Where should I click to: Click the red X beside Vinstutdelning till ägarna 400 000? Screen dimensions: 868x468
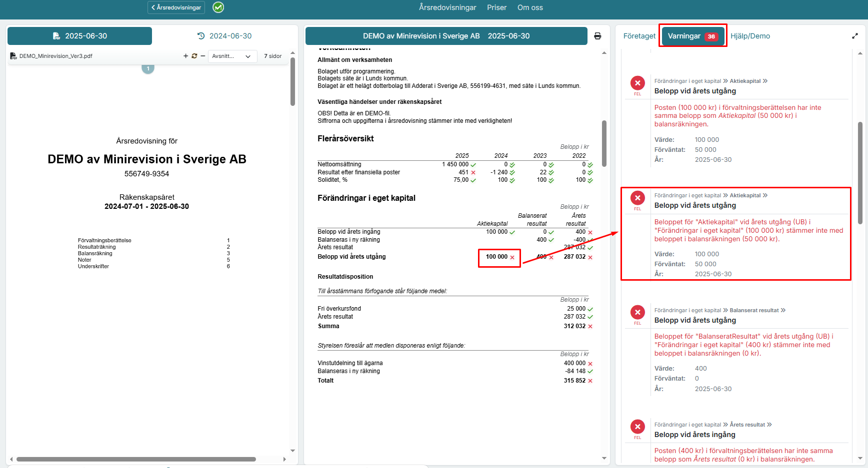coord(590,364)
